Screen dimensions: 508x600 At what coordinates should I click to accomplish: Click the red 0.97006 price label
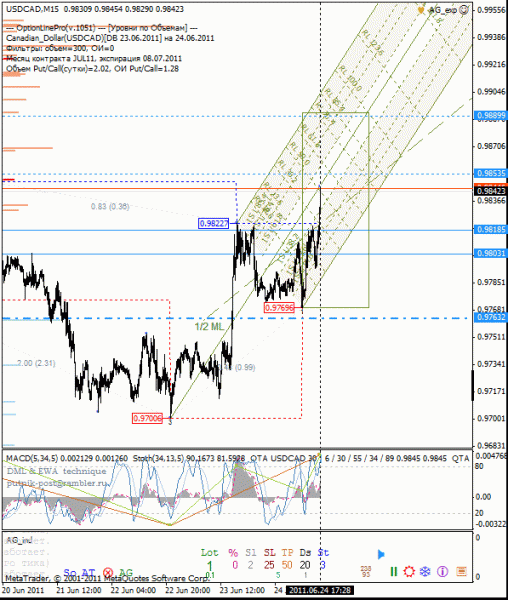click(x=147, y=418)
